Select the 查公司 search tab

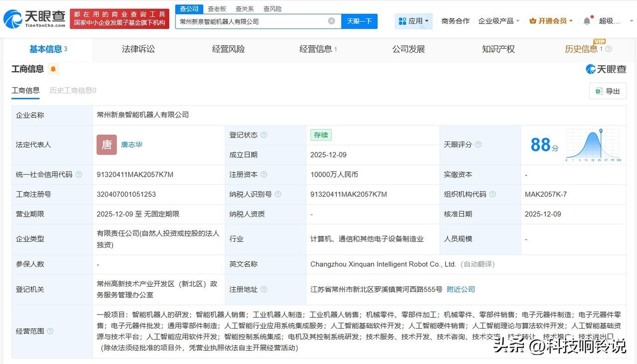point(189,9)
